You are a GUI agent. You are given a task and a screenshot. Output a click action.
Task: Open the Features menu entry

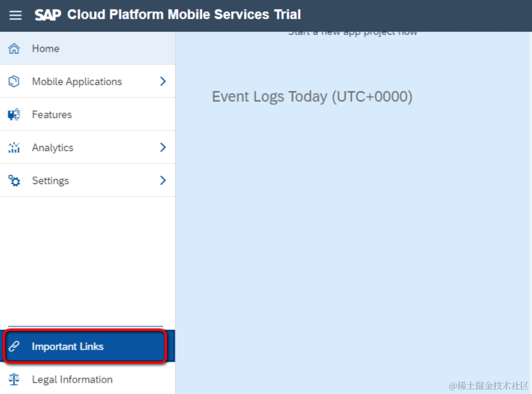[87, 114]
